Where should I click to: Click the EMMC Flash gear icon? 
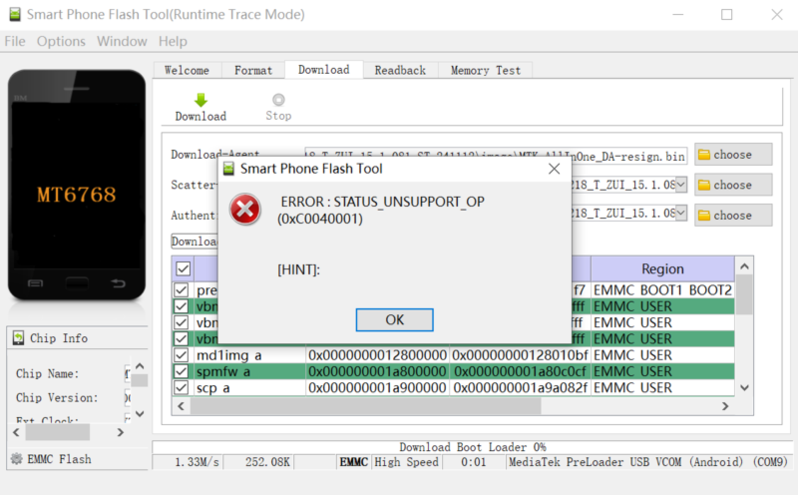16,459
